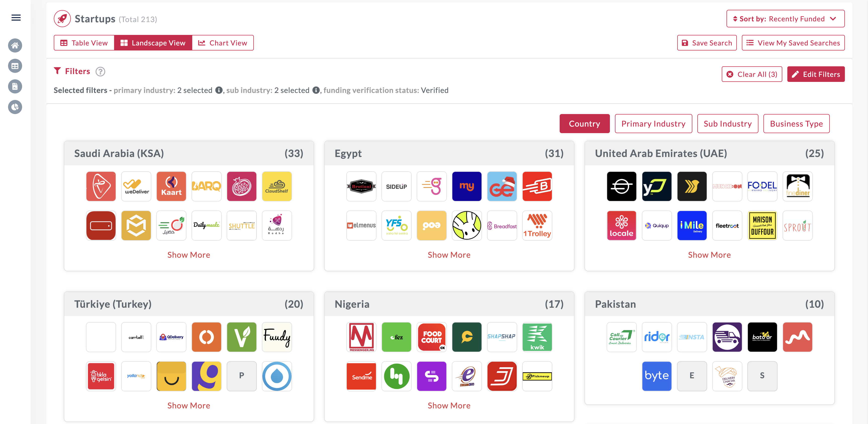The width and height of the screenshot is (868, 424).
Task: Open the weDeliver startup logo
Action: point(136,186)
